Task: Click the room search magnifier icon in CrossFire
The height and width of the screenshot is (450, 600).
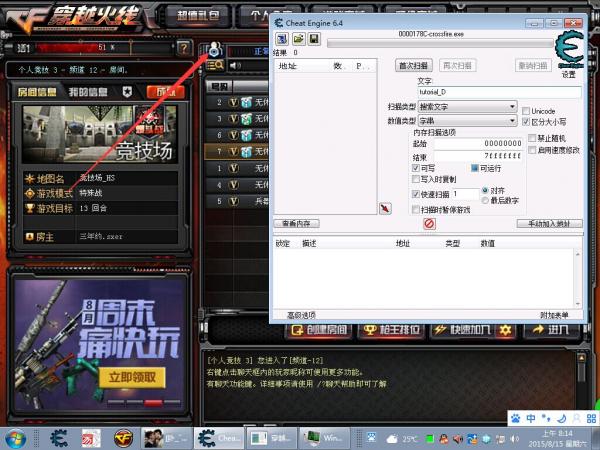Action: (215, 65)
